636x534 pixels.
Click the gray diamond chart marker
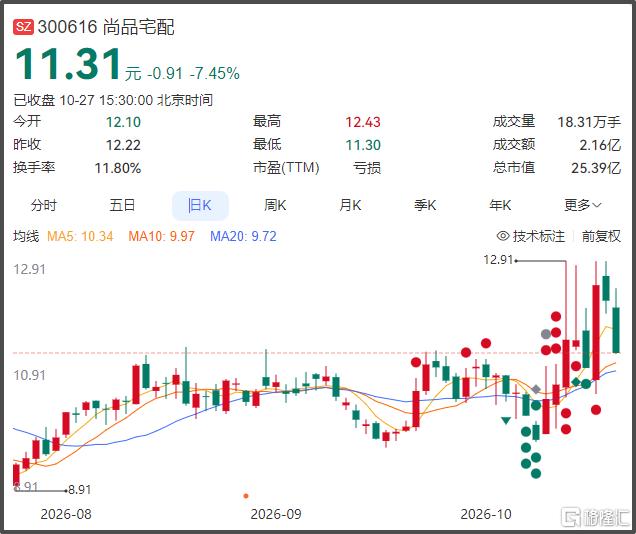(x=536, y=390)
